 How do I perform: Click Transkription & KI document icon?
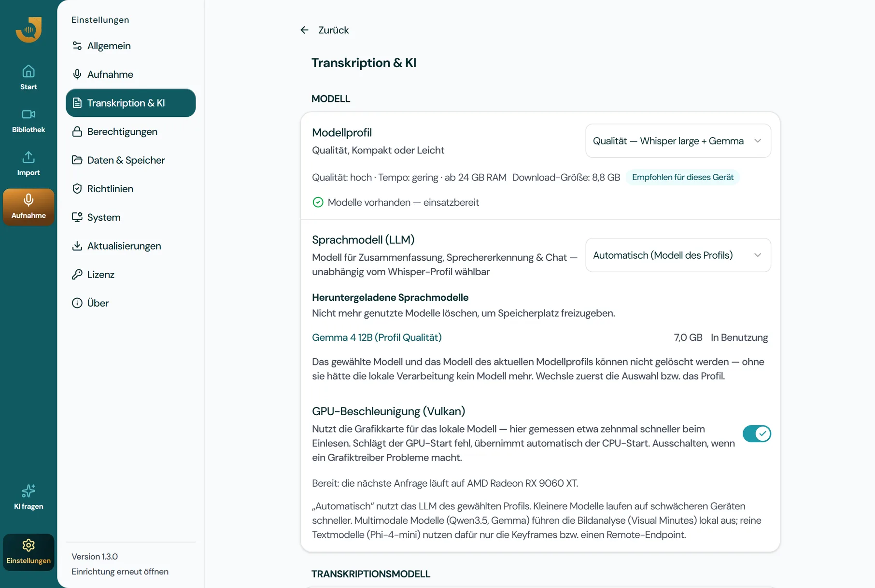point(77,103)
